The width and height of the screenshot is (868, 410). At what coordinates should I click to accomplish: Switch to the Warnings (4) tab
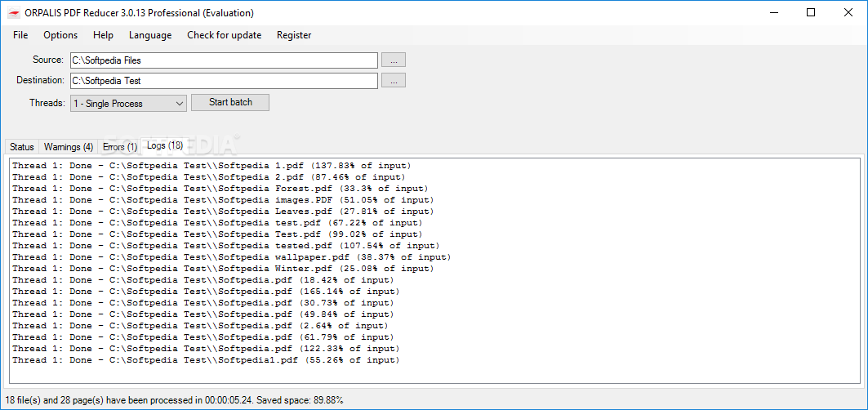(69, 147)
